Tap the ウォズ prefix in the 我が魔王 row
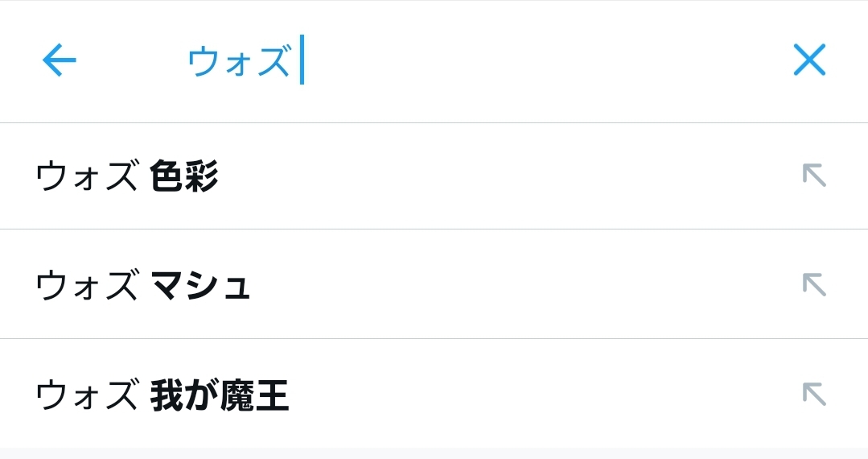This screenshot has width=868, height=459. tap(87, 395)
